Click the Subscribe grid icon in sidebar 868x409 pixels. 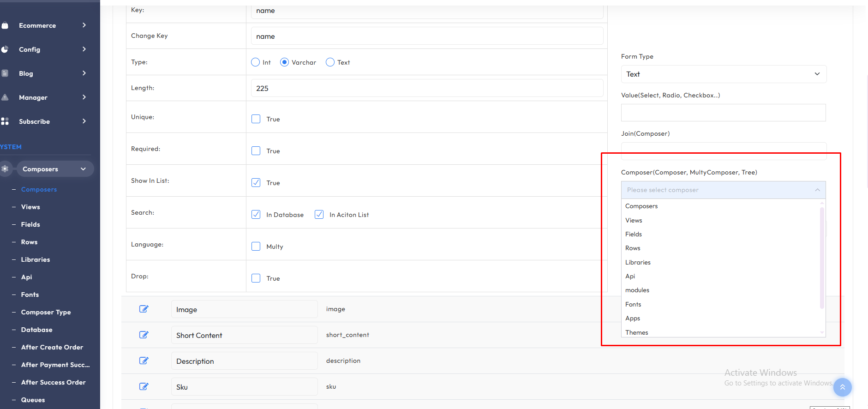coord(5,121)
